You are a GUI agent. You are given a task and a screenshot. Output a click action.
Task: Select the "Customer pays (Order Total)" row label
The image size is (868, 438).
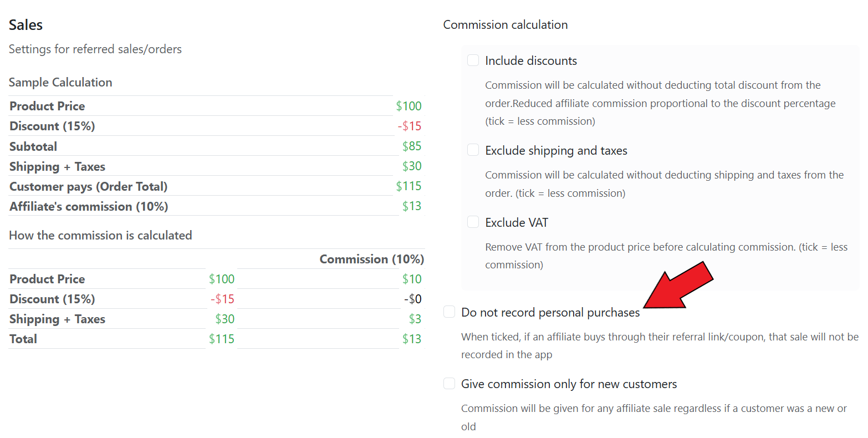click(x=88, y=187)
